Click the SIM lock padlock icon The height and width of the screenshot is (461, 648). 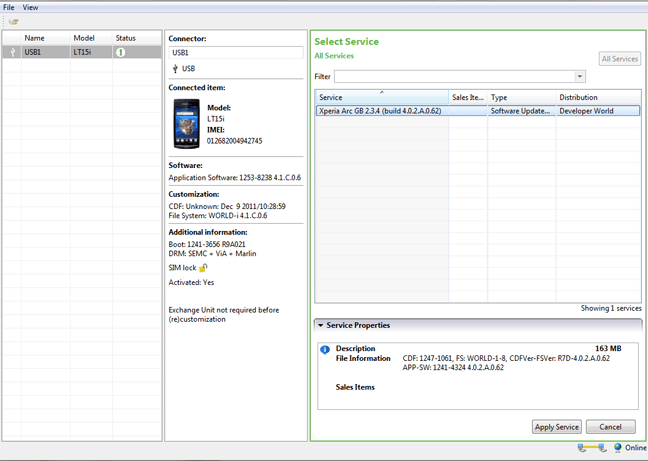coord(203,268)
